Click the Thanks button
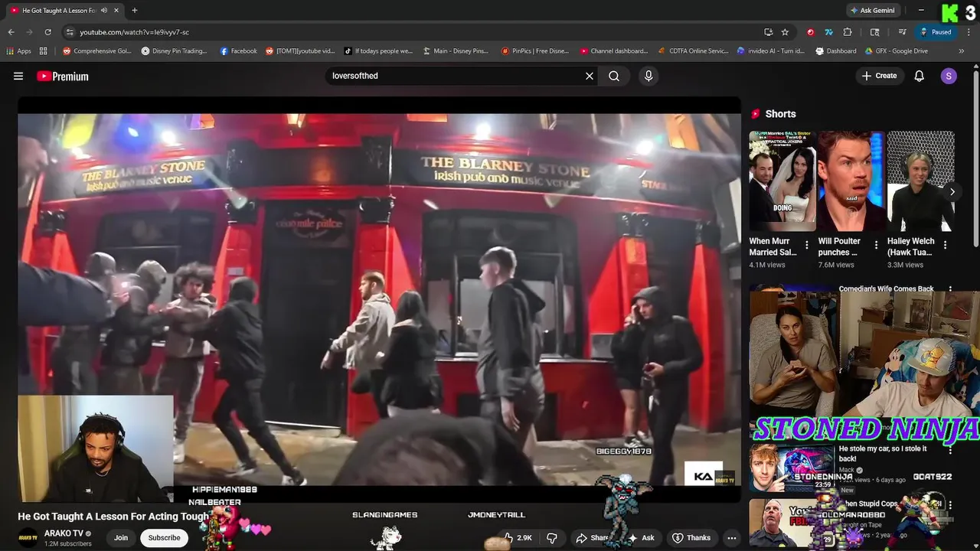Screen dimensions: 980x551 [691, 538]
